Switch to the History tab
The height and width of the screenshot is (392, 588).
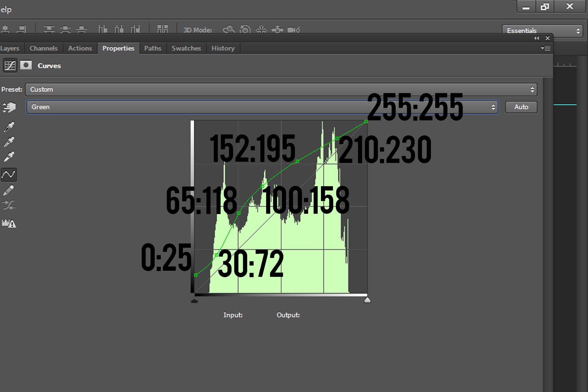tap(223, 48)
